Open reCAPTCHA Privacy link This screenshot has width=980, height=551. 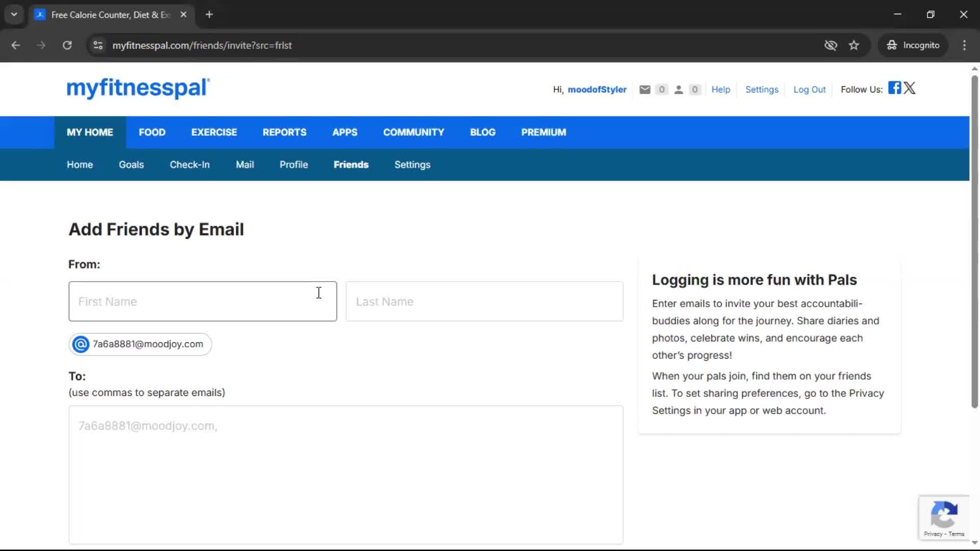[933, 534]
